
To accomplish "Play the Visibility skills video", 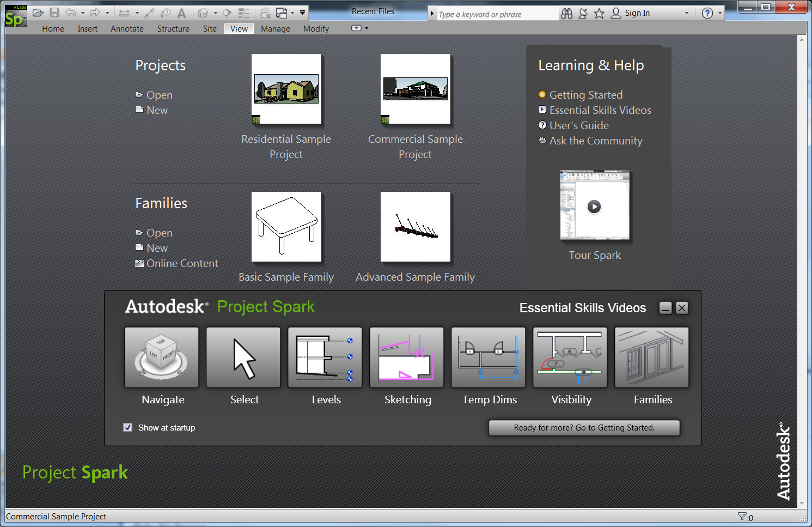I will point(570,357).
